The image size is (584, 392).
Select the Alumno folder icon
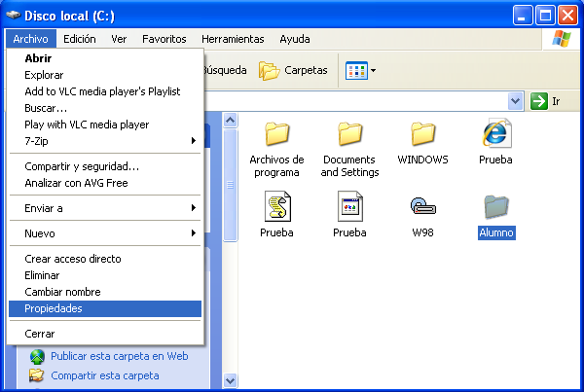[495, 207]
